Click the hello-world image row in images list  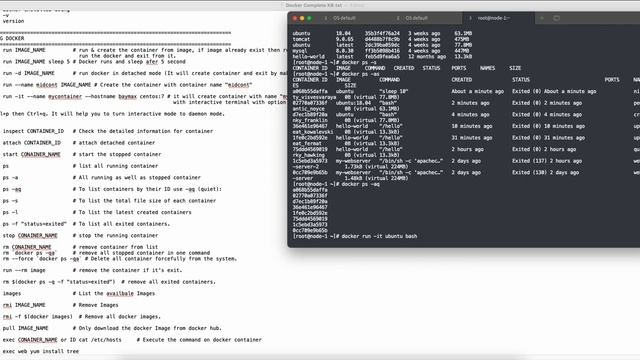[x=382, y=57]
